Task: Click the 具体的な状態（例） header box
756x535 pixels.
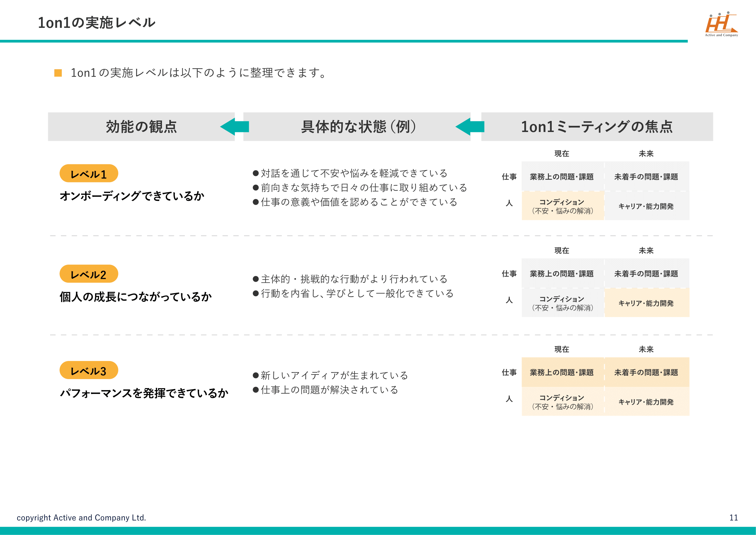Action: coord(358,127)
